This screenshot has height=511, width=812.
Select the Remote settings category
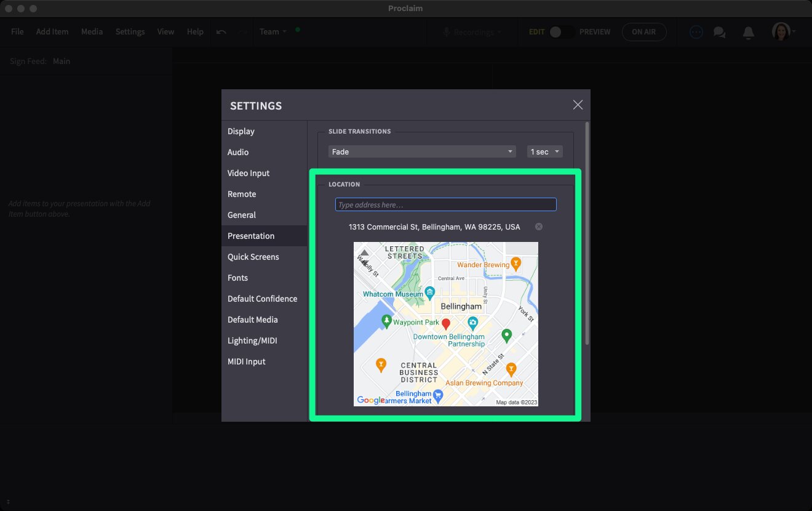tap(264, 194)
